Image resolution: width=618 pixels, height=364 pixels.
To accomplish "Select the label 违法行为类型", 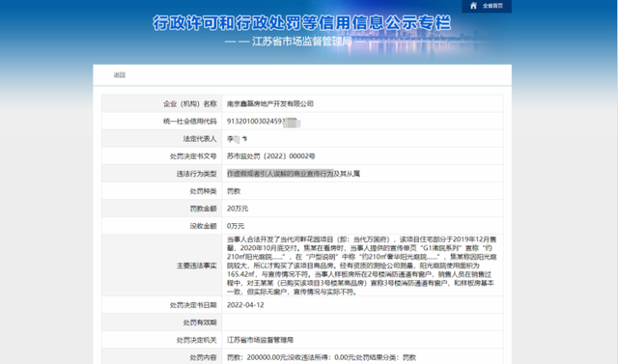I will coord(196,174).
